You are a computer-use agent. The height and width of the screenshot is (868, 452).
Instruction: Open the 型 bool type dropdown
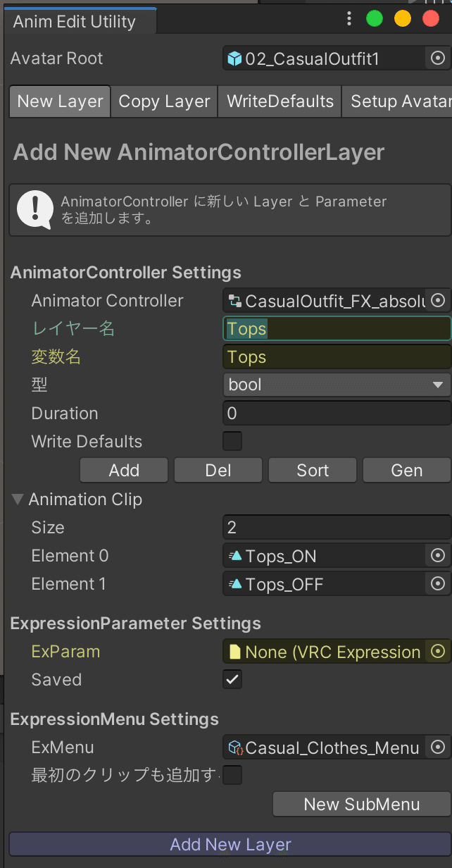tap(337, 385)
